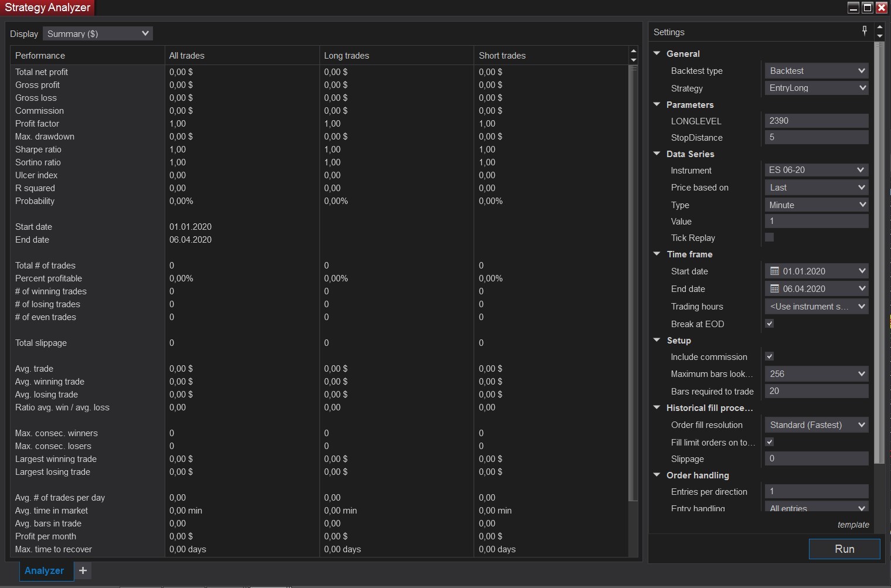Disable Break at EOD
The image size is (891, 588).
769,323
